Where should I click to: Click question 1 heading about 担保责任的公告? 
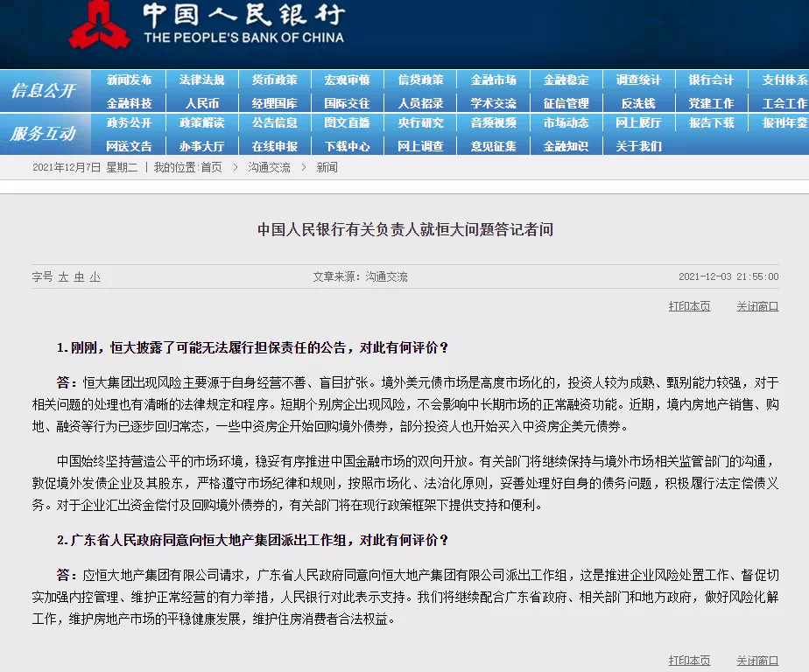(x=252, y=347)
